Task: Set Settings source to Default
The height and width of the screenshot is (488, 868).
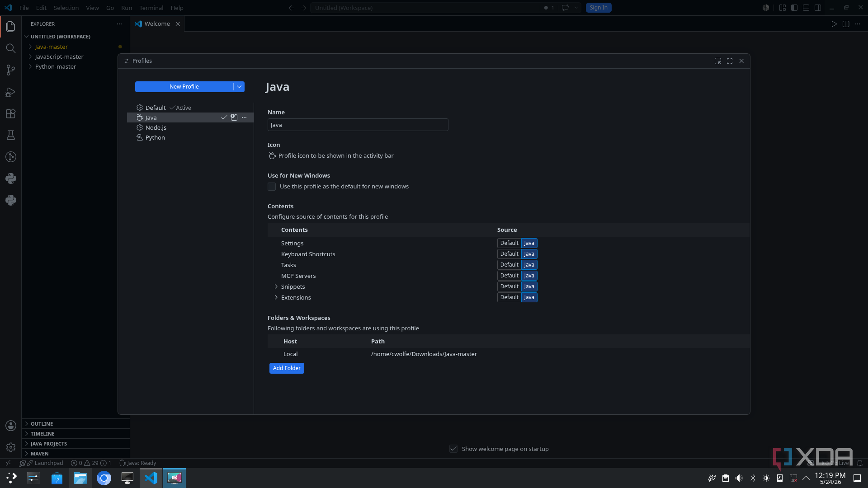Action: pyautogui.click(x=509, y=243)
